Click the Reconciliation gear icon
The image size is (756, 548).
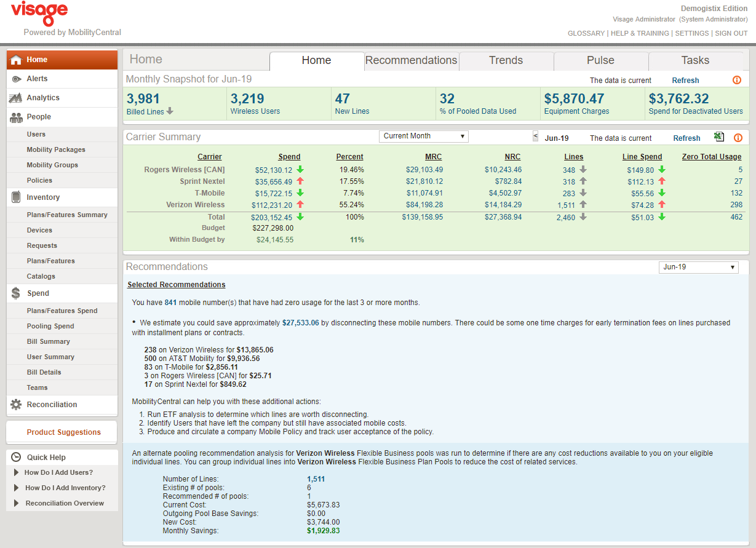pos(16,405)
